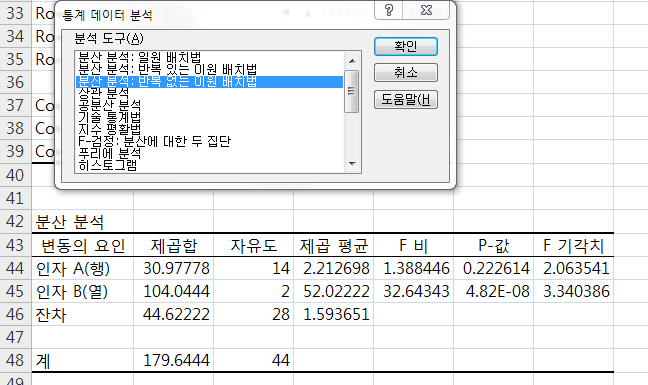This screenshot has height=385, width=648.
Task: Select row header 45
Action: (15, 292)
